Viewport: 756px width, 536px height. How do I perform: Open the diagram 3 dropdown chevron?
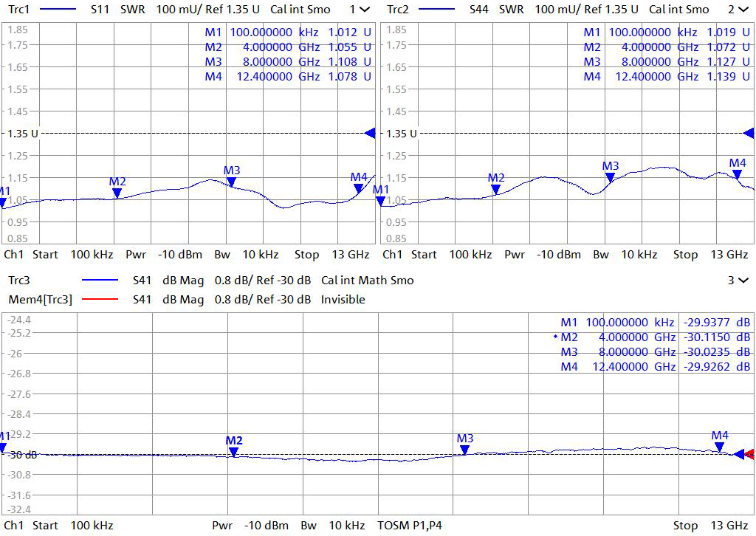742,281
